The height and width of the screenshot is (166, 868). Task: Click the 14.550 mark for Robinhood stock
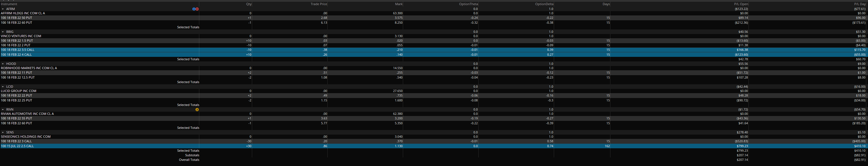coord(398,68)
